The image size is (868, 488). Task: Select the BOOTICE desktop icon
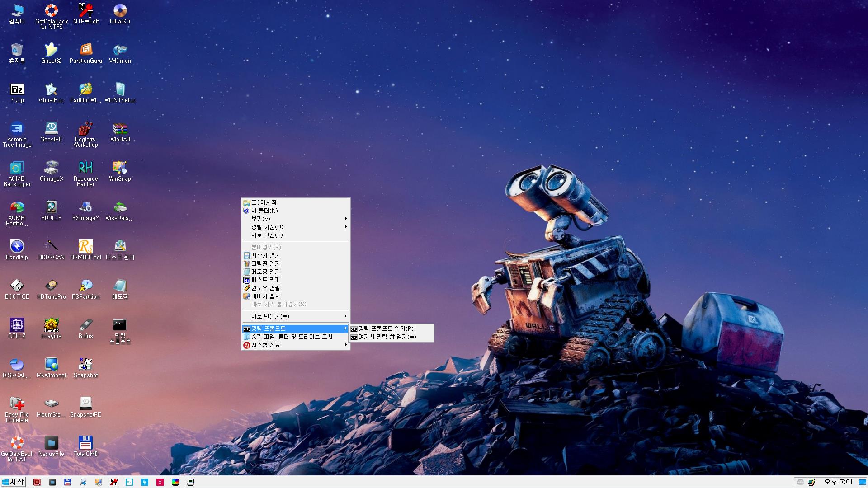click(17, 289)
